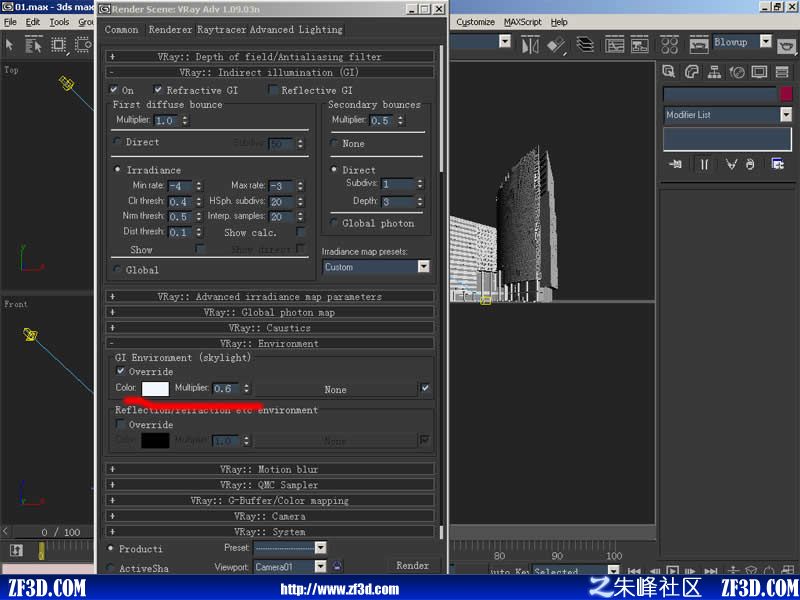Choose the Rectangular Selection Region tool

click(59, 45)
